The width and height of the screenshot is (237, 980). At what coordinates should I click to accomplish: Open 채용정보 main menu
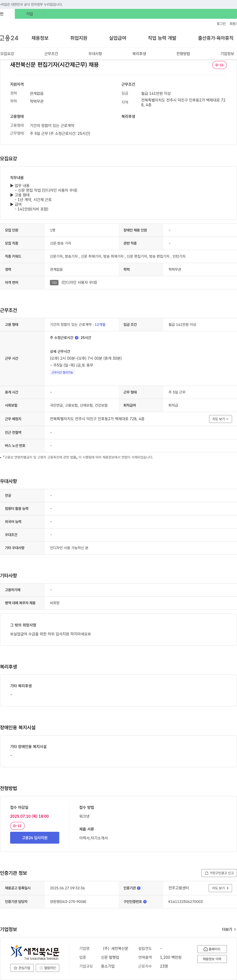(x=40, y=38)
